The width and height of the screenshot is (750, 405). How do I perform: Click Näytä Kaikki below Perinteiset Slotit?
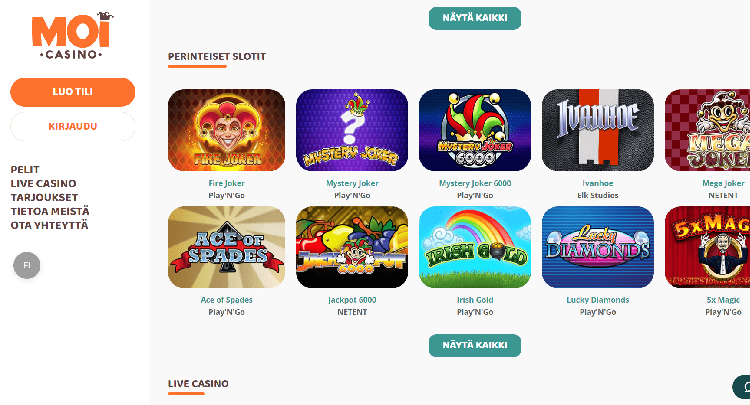tap(475, 345)
